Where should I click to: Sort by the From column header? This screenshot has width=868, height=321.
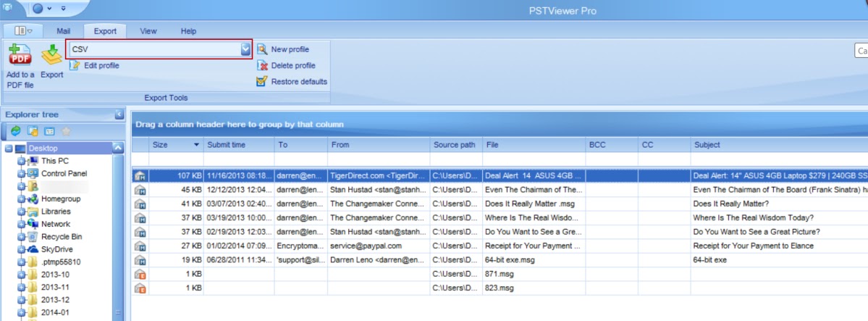[x=379, y=145]
